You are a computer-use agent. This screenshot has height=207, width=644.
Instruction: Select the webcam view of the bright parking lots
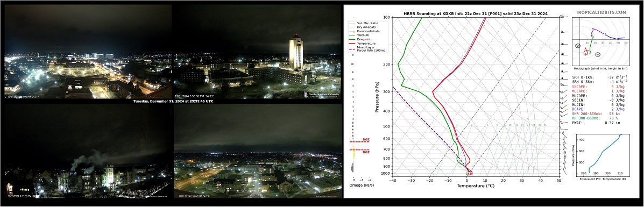[88, 51]
